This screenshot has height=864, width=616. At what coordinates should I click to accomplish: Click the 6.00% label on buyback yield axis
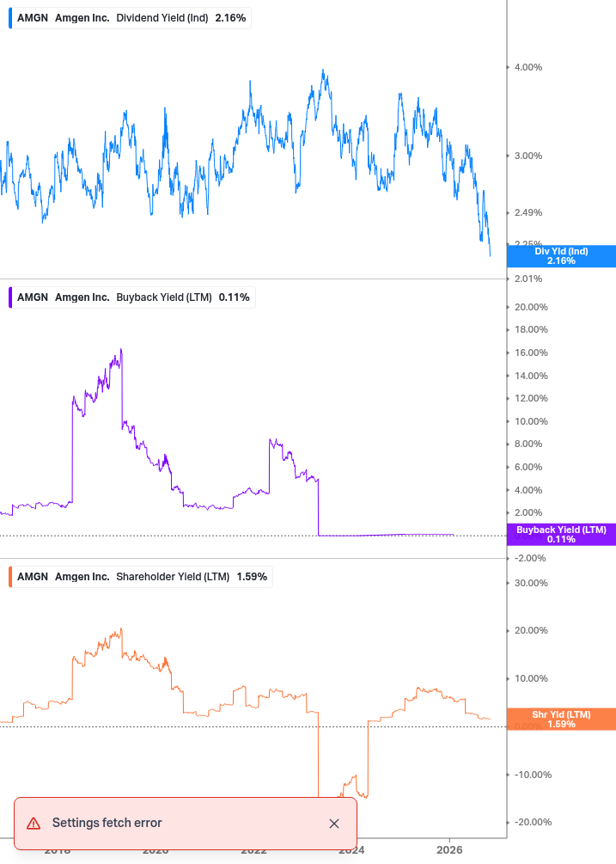click(528, 468)
